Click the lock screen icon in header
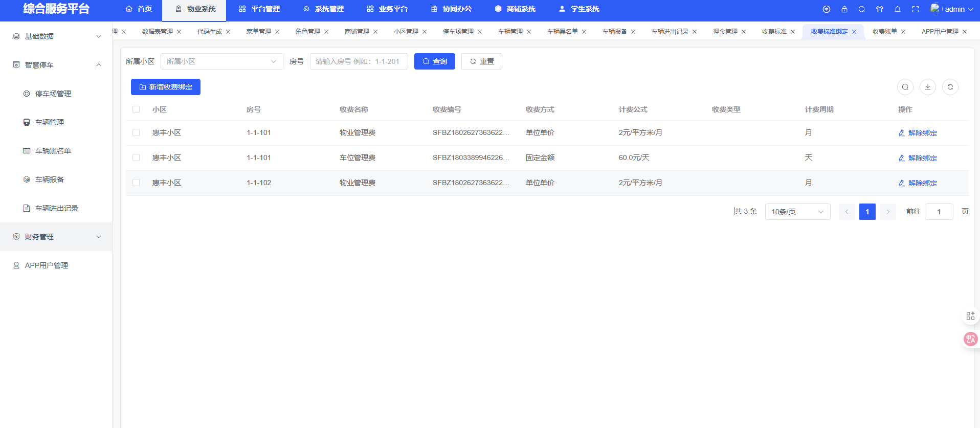This screenshot has height=428, width=980. click(844, 9)
